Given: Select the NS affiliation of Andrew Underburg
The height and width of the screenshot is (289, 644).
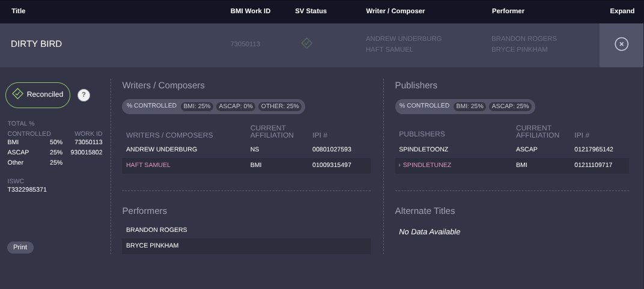Looking at the screenshot, I should (x=255, y=150).
